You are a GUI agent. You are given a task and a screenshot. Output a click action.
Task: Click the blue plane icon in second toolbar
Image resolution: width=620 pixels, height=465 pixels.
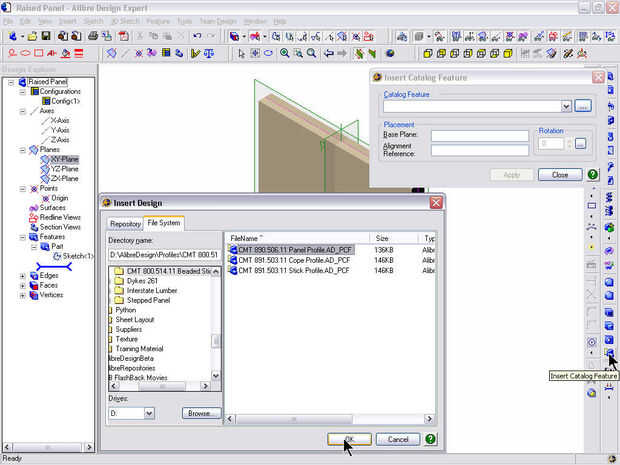tap(112, 53)
